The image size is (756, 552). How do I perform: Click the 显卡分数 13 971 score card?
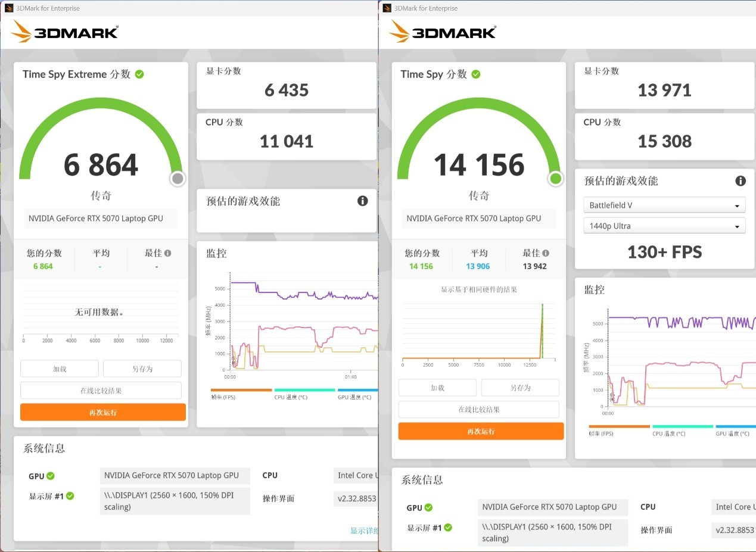(664, 85)
